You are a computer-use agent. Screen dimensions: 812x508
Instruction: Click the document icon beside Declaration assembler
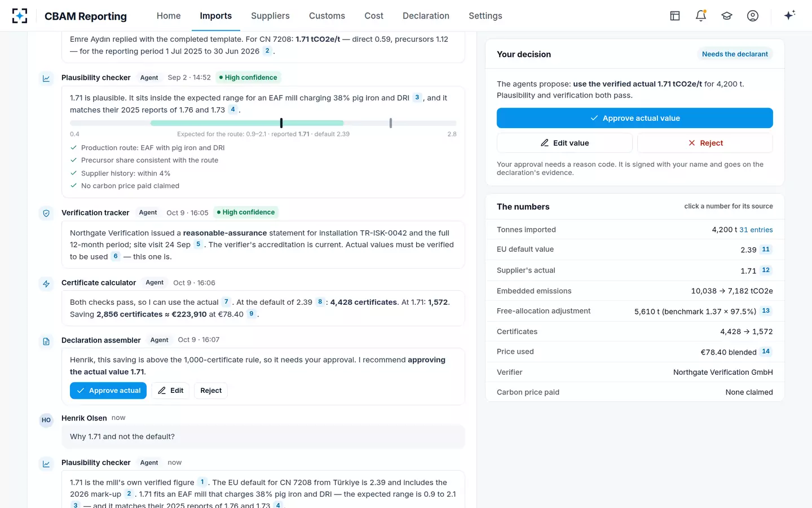46,341
